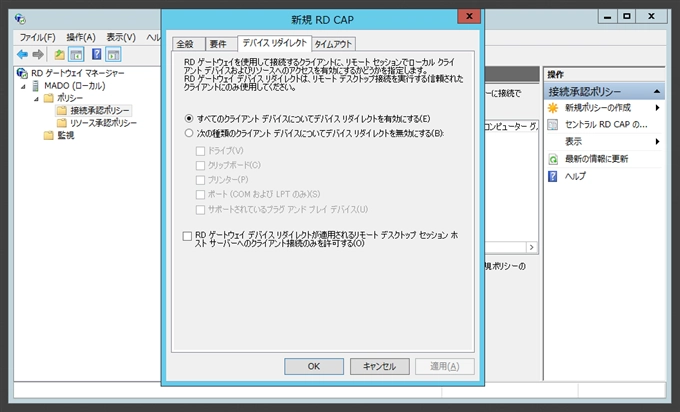680x412 pixels.
Task: Select disable redirection for device types option
Action: (x=189, y=133)
